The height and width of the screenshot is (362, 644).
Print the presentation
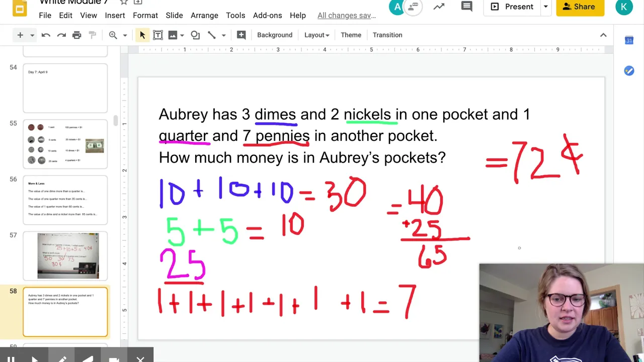76,35
